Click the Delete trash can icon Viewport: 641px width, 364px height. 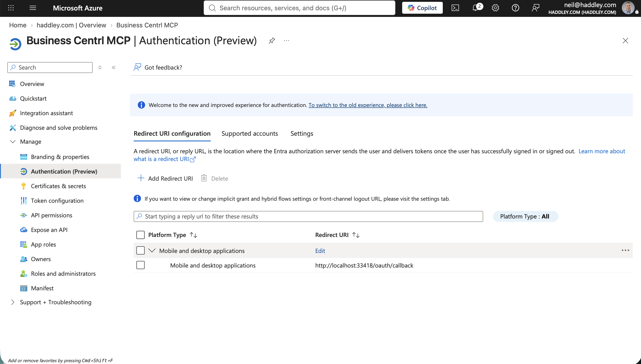pos(204,178)
